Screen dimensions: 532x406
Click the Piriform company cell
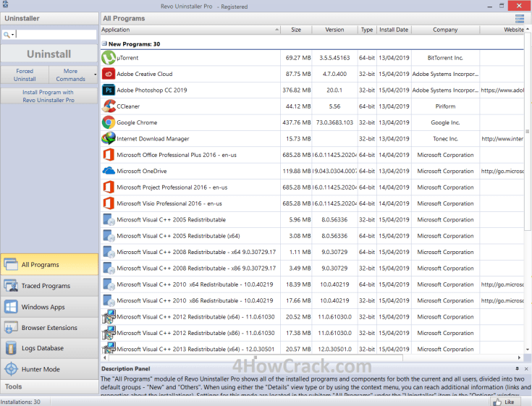pyautogui.click(x=445, y=106)
